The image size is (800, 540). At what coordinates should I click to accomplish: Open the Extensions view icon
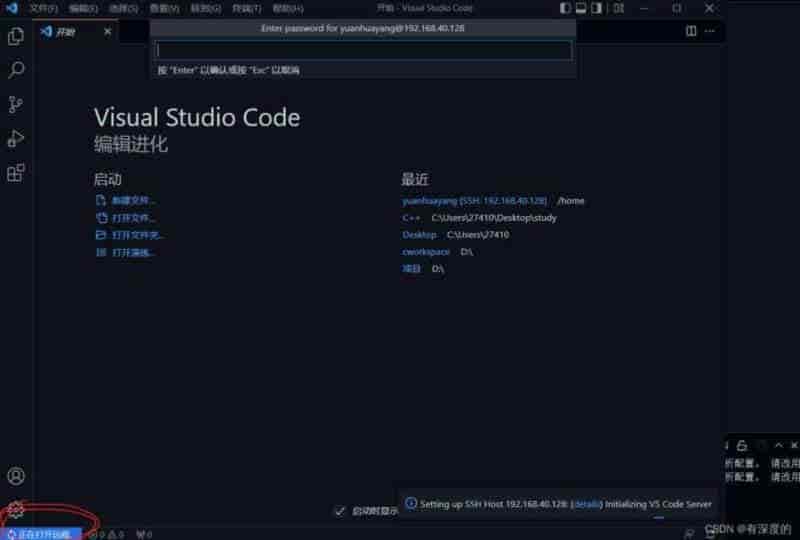click(16, 173)
